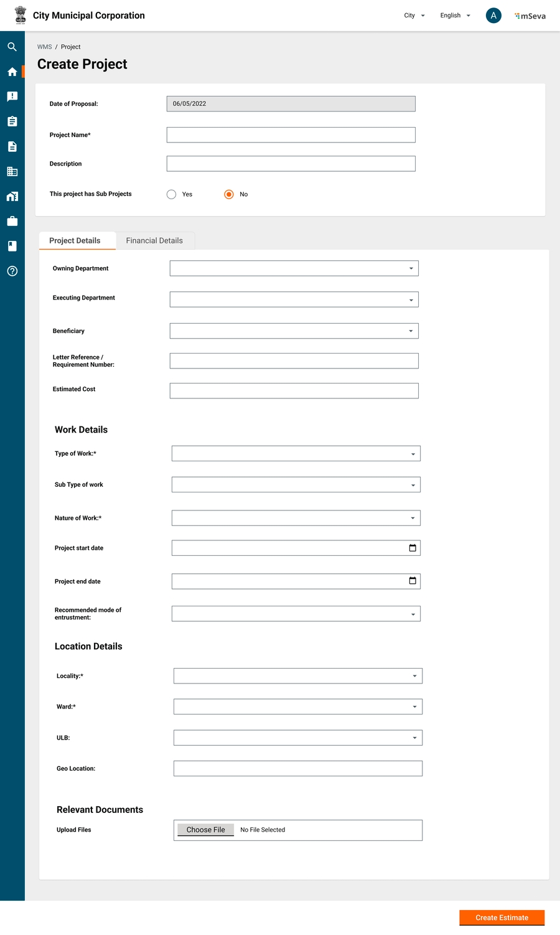Open calendar picker for Project start date
This screenshot has height=935, width=560.
pos(412,548)
